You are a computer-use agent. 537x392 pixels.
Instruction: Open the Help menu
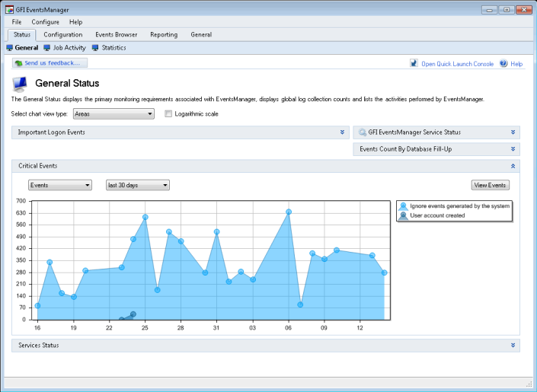[x=75, y=22]
